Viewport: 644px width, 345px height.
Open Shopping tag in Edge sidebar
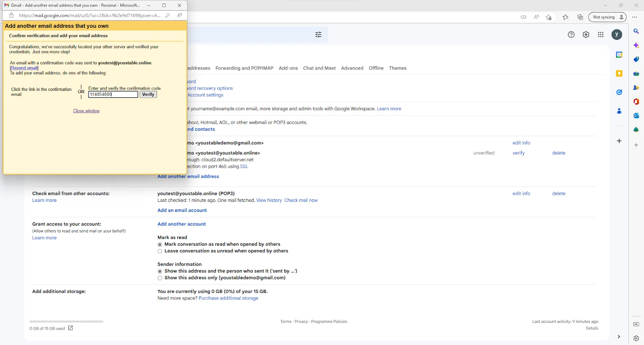(x=636, y=60)
